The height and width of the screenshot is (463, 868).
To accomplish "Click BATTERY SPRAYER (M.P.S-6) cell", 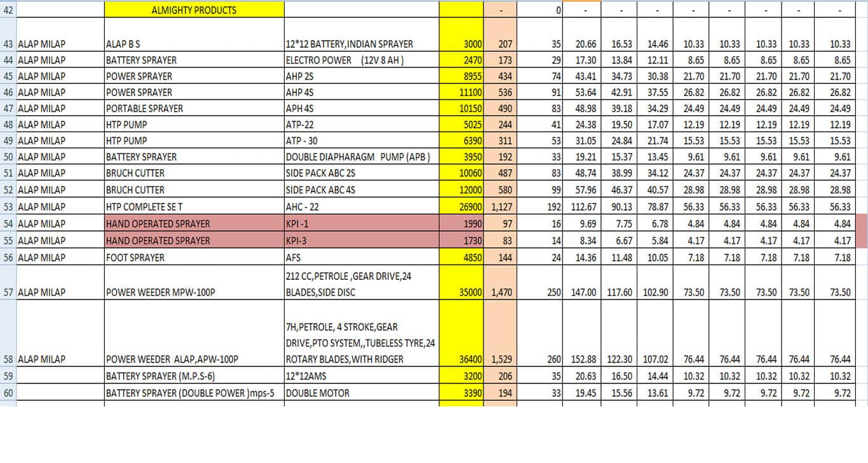I will 194,376.
